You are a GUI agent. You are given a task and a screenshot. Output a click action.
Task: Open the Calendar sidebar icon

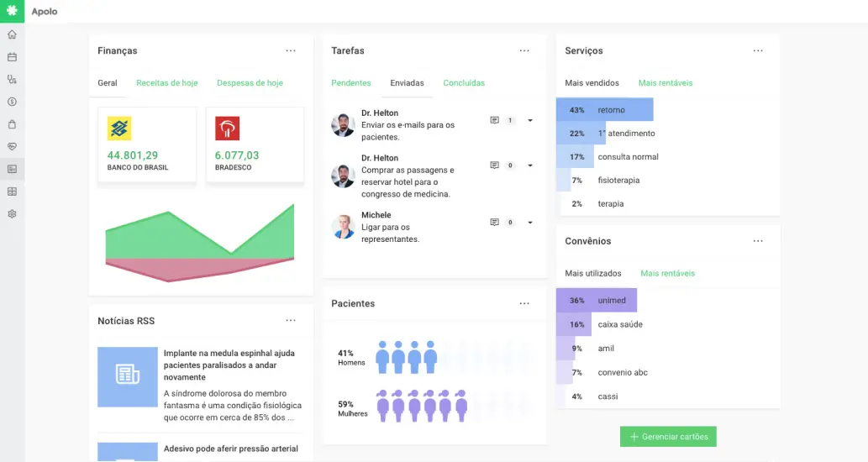click(12, 57)
